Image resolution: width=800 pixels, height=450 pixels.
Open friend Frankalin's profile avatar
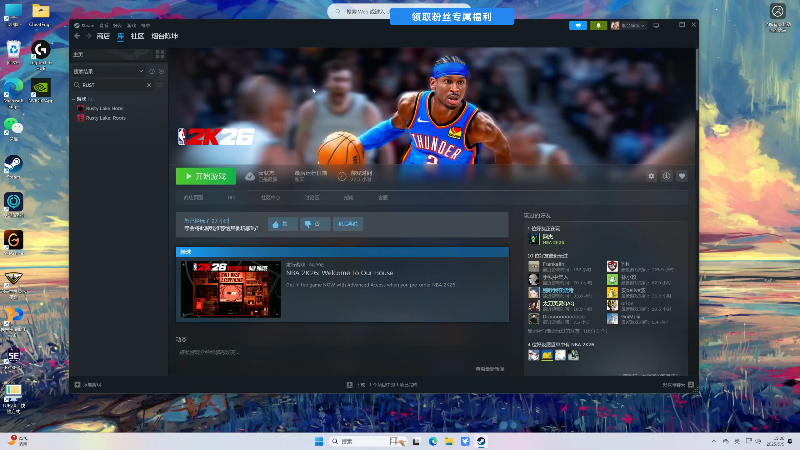[534, 266]
